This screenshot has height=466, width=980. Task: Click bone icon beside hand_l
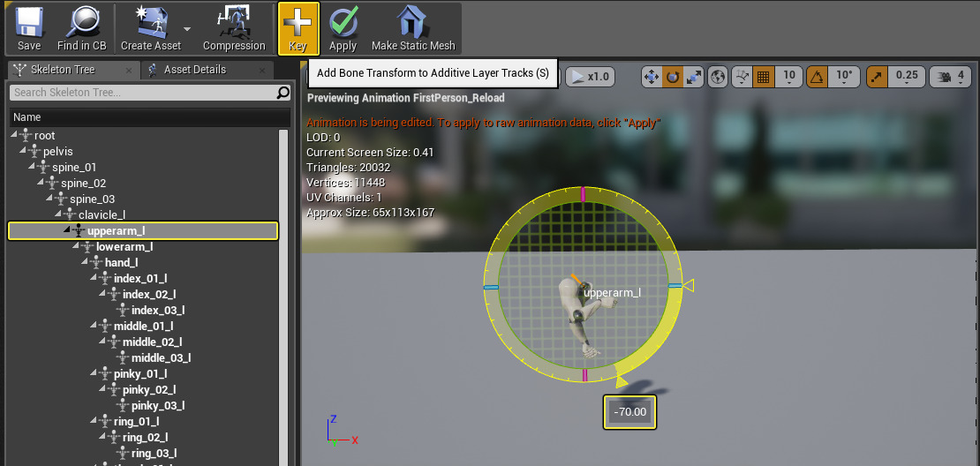pos(95,262)
